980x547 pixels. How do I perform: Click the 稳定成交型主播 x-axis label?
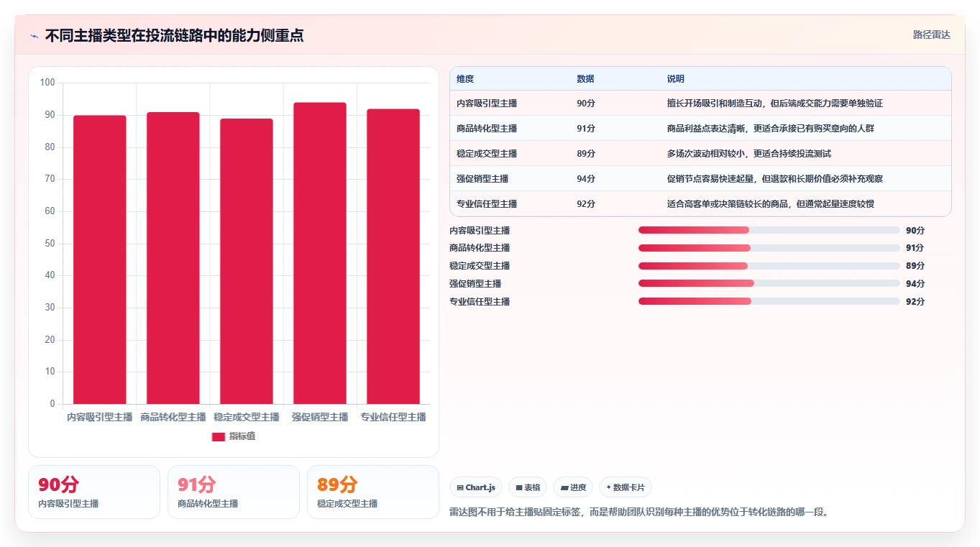[x=247, y=417]
